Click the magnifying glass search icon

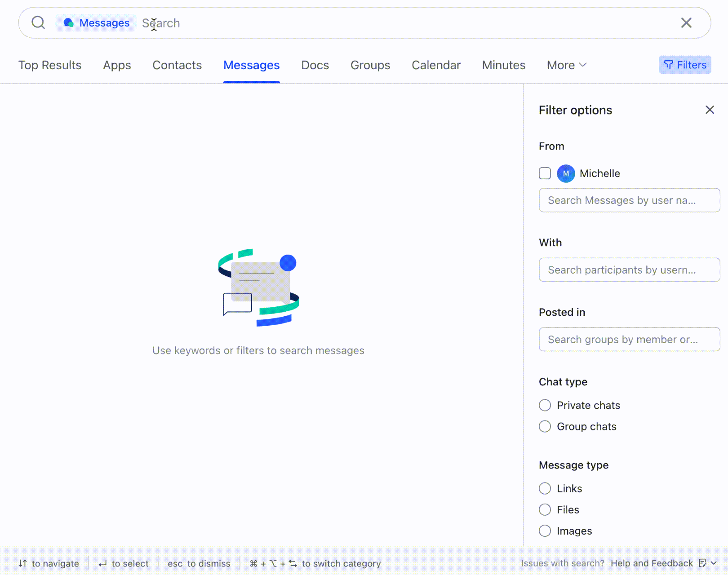[38, 22]
